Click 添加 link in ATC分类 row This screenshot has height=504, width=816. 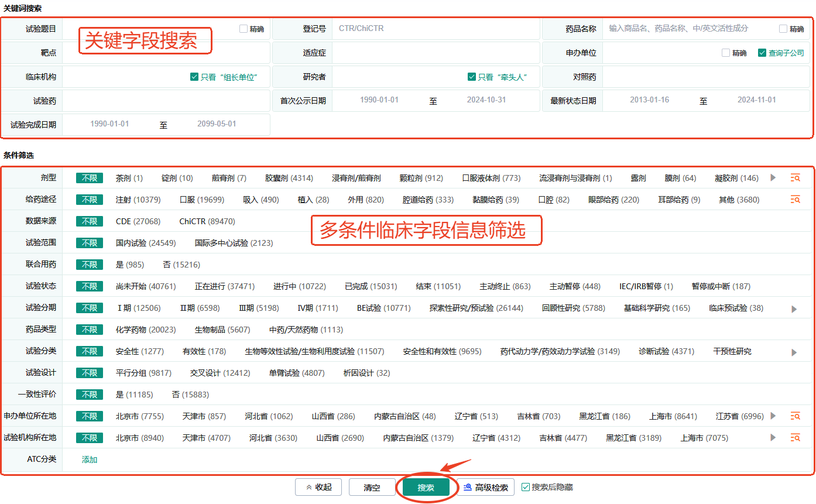point(90,460)
